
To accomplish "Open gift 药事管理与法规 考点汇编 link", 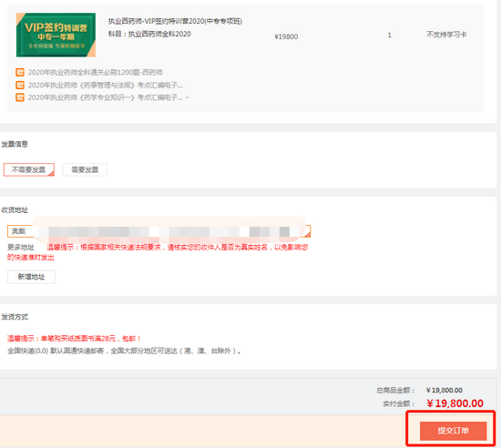I will (106, 85).
